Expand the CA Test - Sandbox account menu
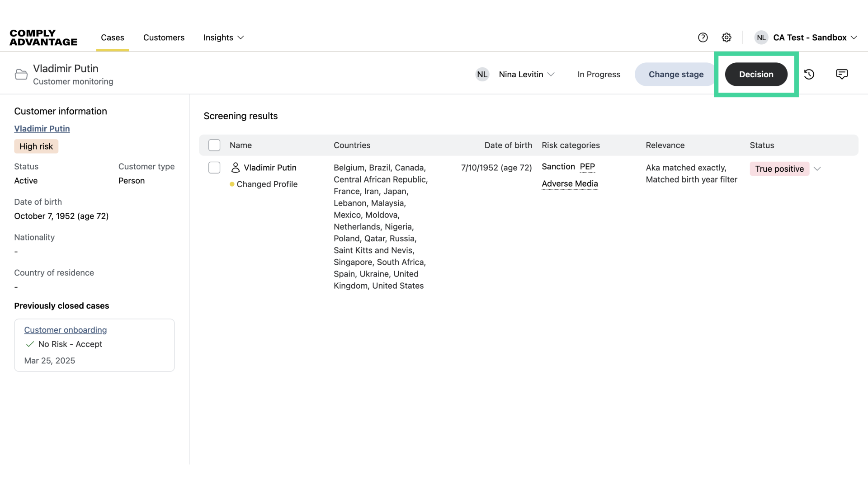Viewport: 868px width, 488px height. (x=854, y=38)
